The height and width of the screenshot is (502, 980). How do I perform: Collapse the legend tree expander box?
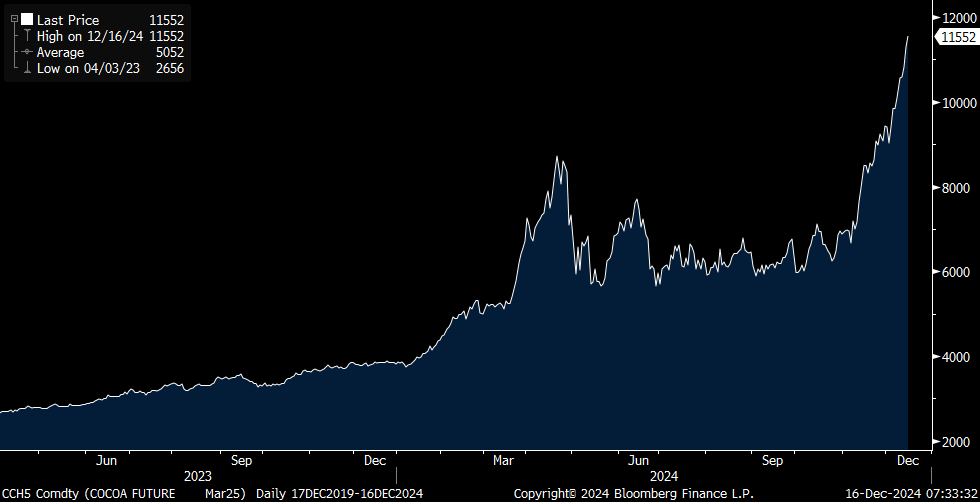[14, 19]
